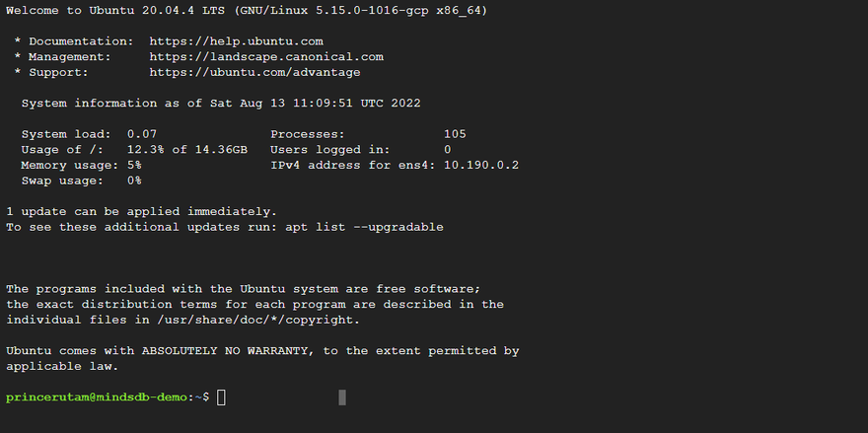Click the disk usage 12.3% of 14.36GB text
Image resolution: width=868 pixels, height=433 pixels.
coord(187,149)
